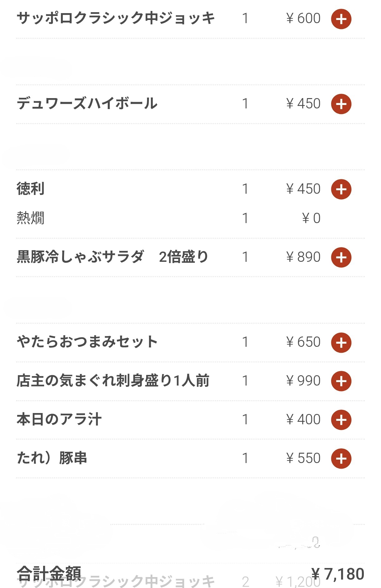Open the 黒豚冷しゃぶサラダ 2倍盛り item
Screen dimensions: 381x588
coord(112,257)
